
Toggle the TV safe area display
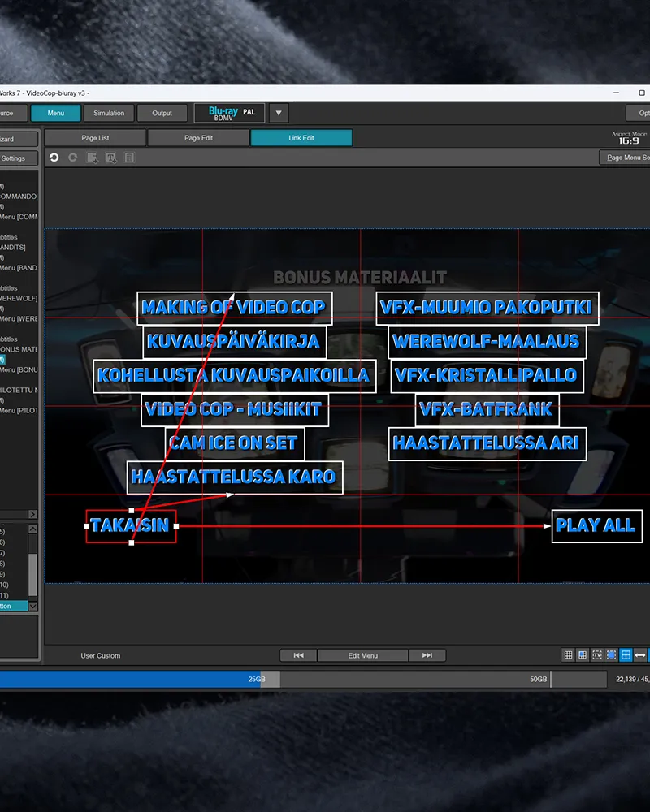[597, 655]
